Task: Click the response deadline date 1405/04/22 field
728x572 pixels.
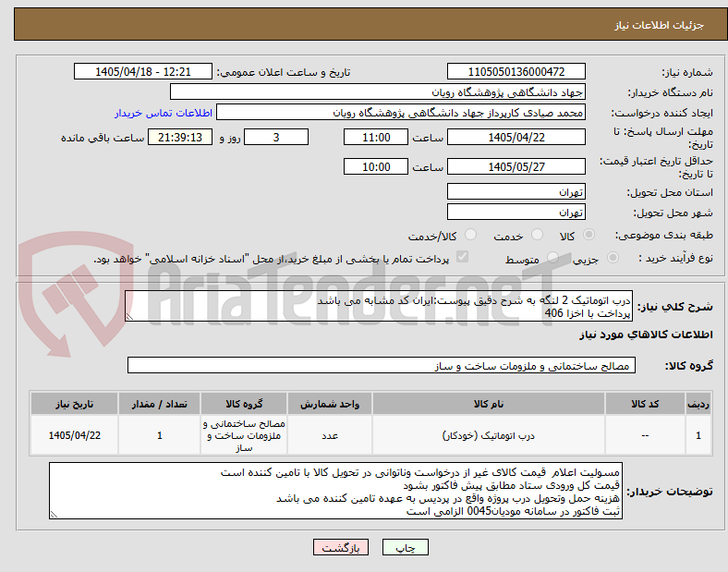Action: pos(516,138)
